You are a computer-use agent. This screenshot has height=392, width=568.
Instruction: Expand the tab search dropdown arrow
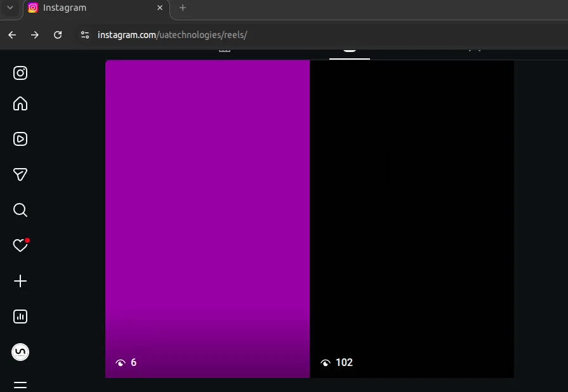(x=10, y=8)
